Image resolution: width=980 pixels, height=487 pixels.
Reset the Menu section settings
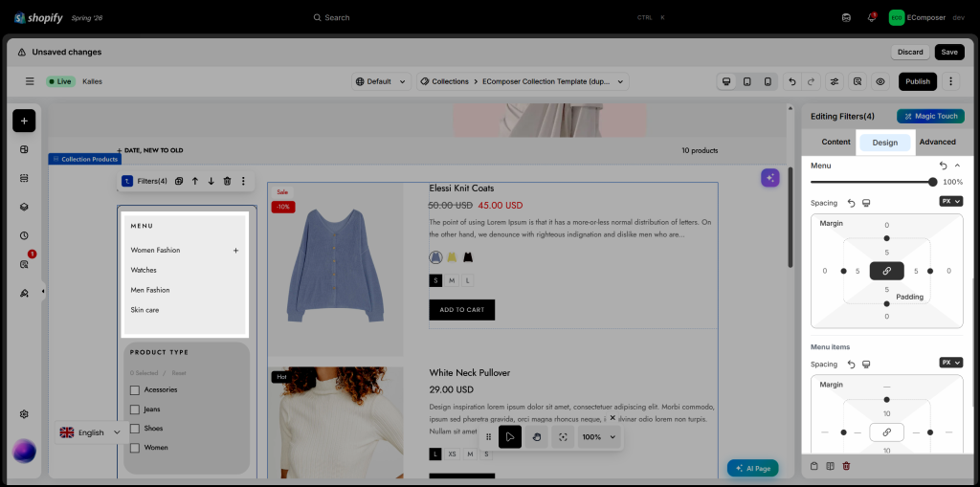coord(943,166)
